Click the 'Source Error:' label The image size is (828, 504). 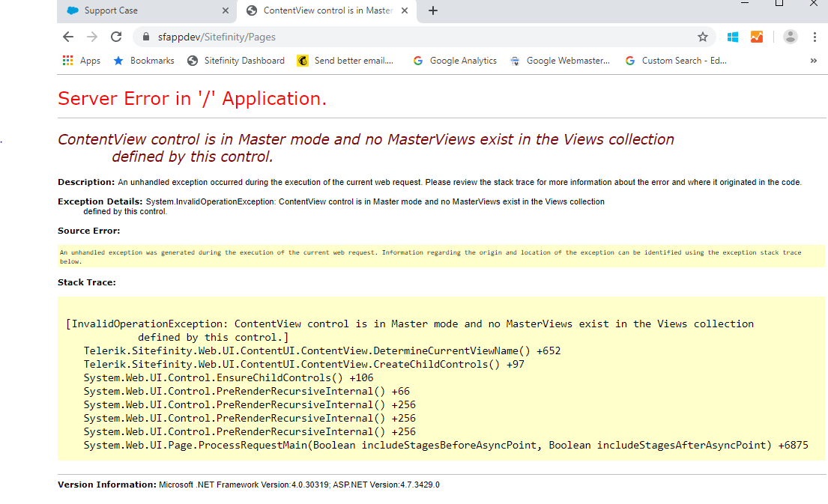(x=88, y=231)
